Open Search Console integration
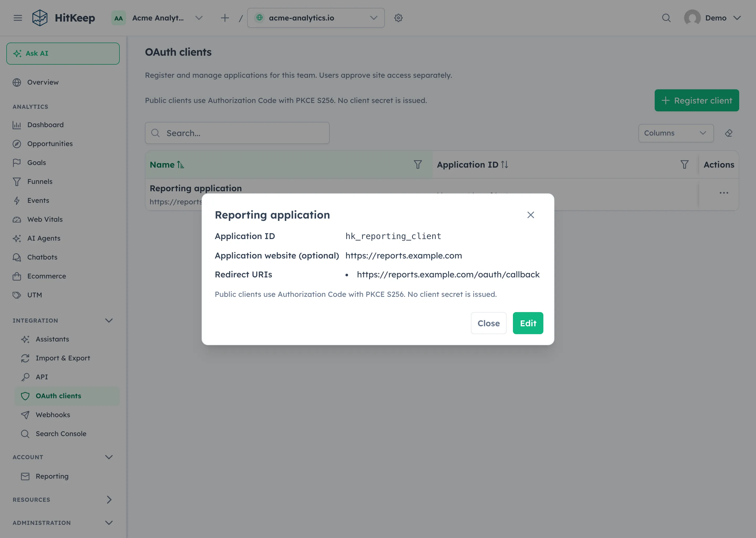756x538 pixels. click(x=67, y=434)
